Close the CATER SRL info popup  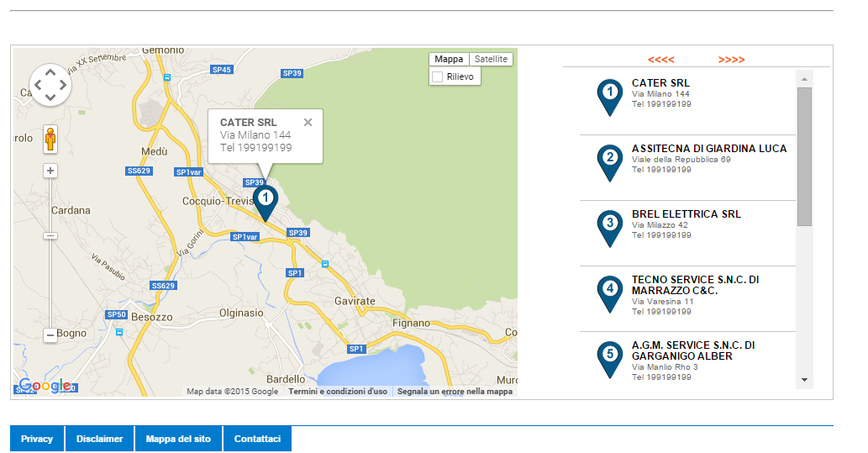point(308,123)
